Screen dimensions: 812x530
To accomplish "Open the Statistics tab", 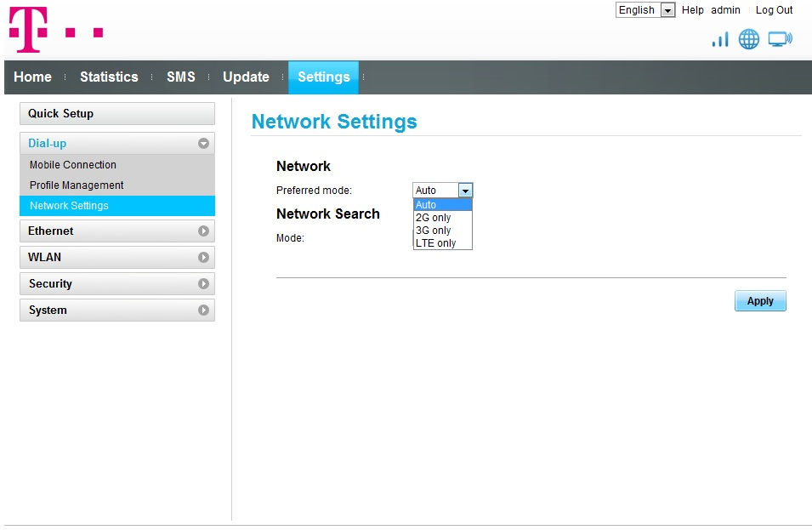I will point(109,77).
